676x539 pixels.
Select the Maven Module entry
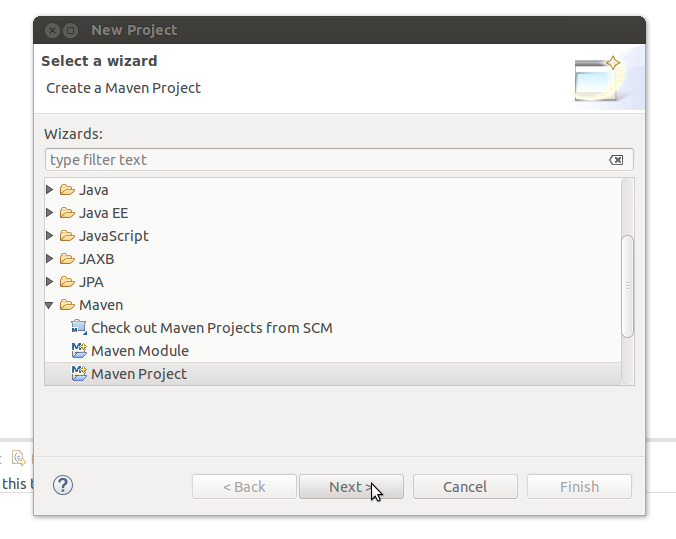point(139,351)
